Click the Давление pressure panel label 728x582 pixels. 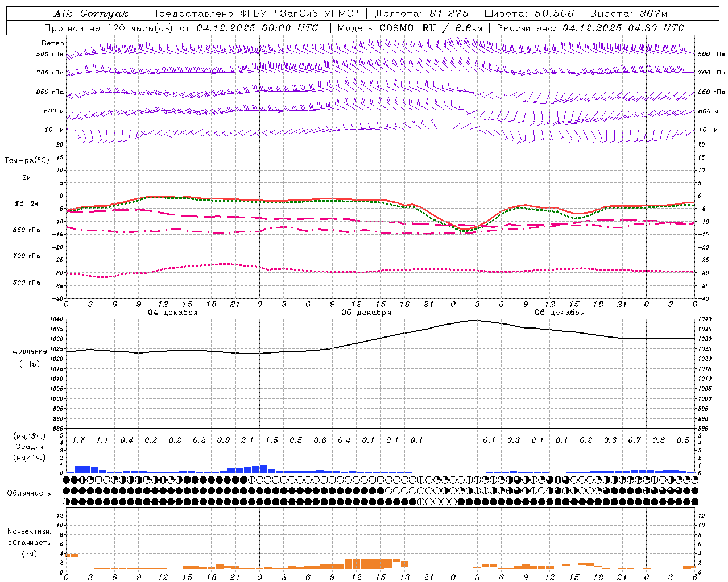coord(30,351)
